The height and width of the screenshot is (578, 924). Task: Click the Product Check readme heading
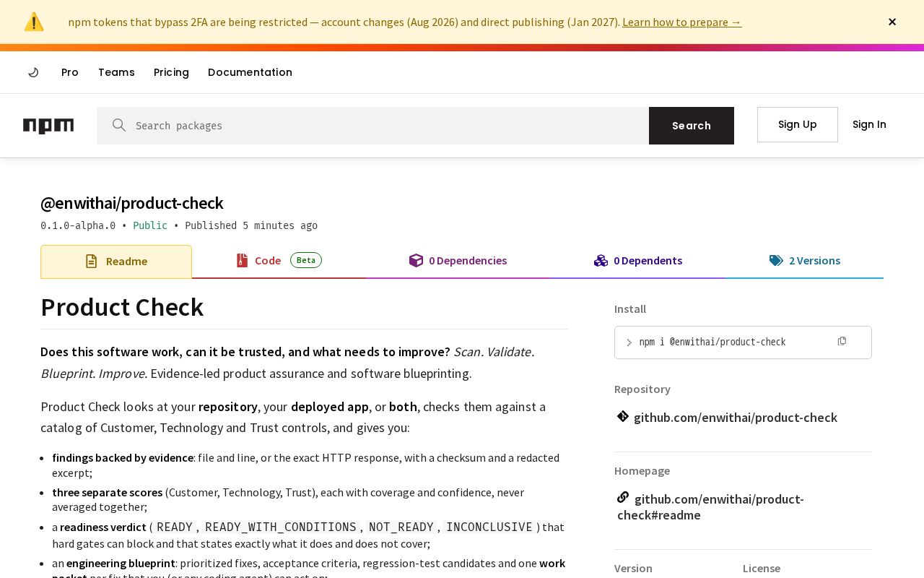[122, 307]
